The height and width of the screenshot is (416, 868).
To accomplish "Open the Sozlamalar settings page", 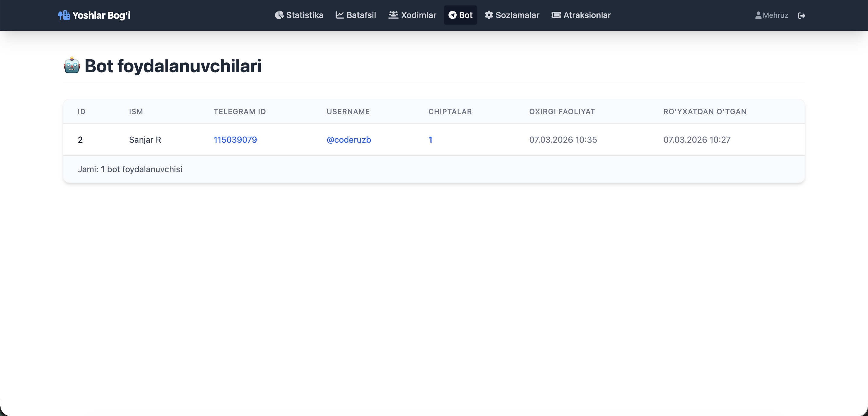I will 517,15.
